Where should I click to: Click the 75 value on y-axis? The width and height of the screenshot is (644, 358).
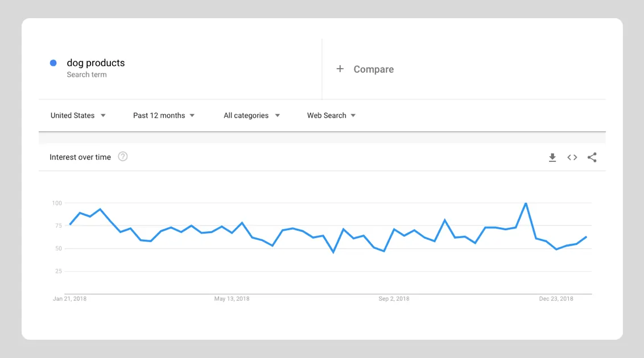pos(56,226)
